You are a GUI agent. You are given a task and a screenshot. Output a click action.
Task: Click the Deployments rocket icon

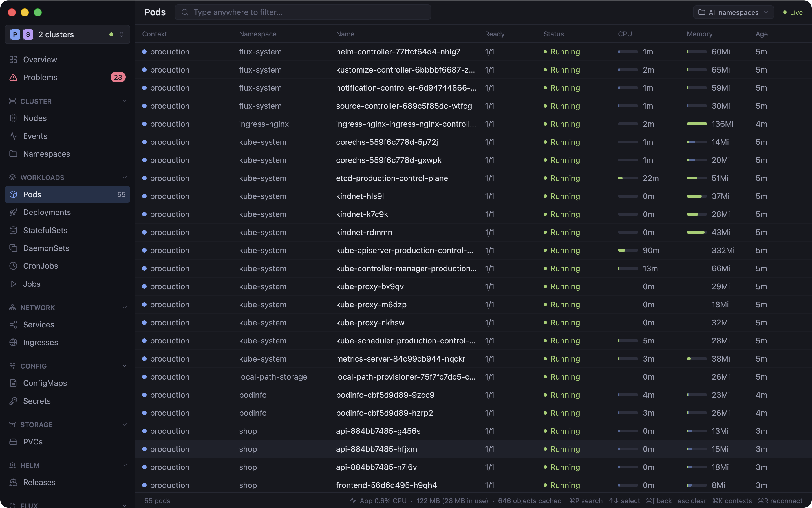pos(13,212)
